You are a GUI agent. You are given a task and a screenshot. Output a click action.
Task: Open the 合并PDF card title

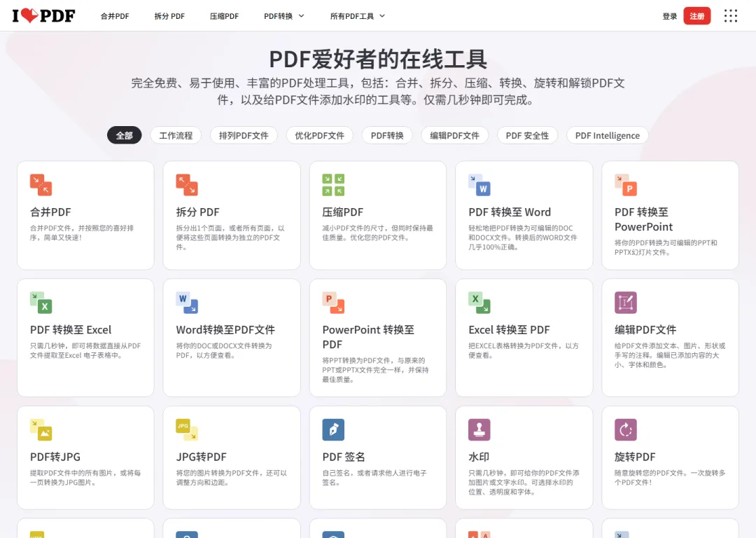[50, 212]
